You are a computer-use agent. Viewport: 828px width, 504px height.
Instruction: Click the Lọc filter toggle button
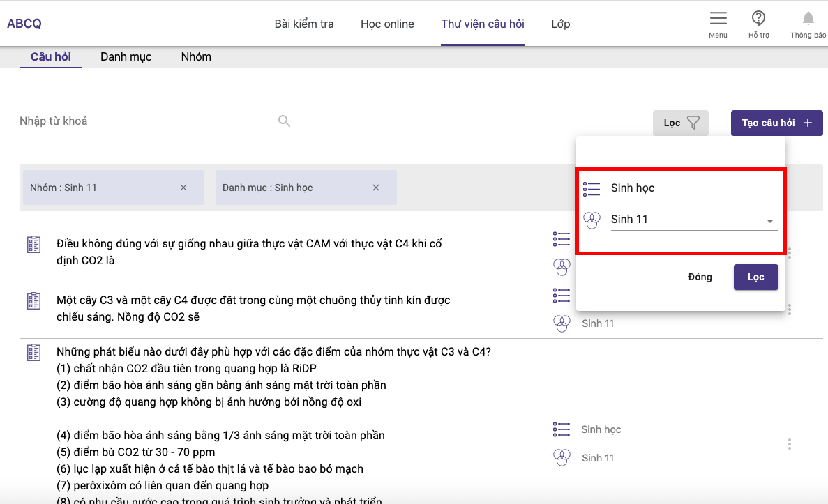click(681, 123)
